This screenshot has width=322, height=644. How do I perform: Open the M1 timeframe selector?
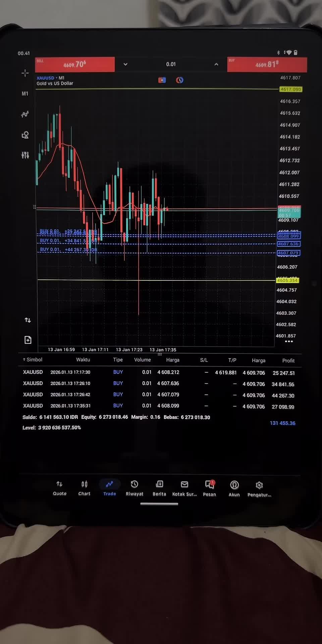[x=25, y=94]
